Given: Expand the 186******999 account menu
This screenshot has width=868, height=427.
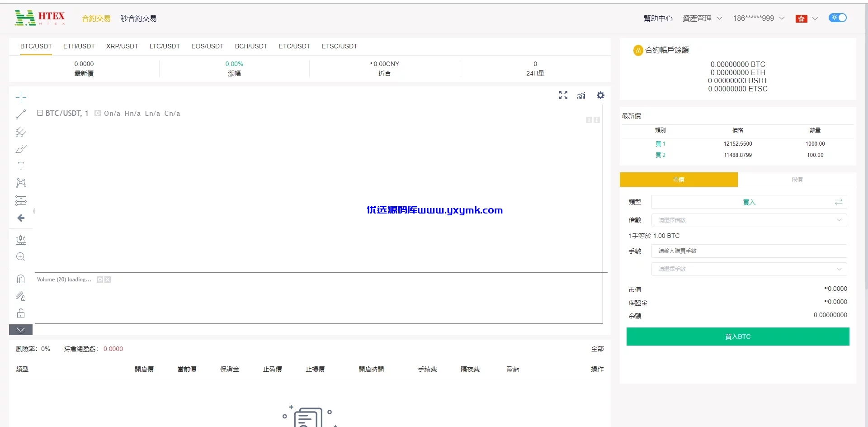Looking at the screenshot, I should click(759, 18).
